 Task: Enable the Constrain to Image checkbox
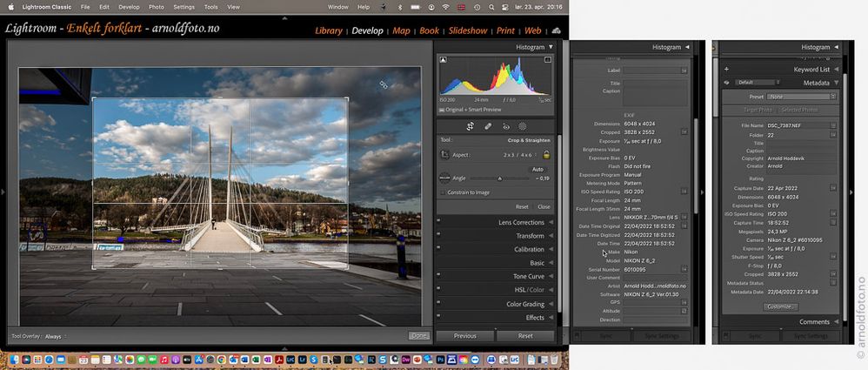[x=443, y=192]
